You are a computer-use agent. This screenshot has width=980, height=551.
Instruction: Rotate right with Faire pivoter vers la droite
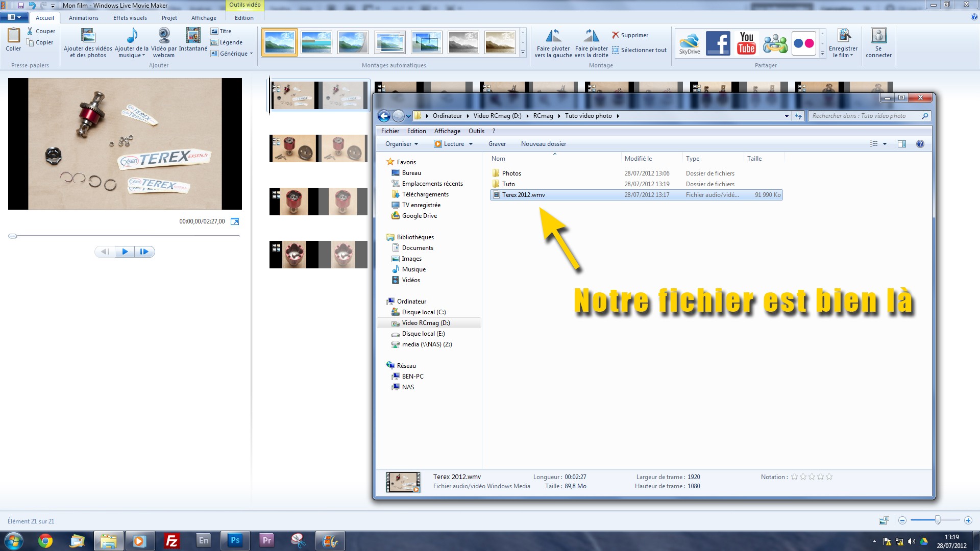coord(592,43)
